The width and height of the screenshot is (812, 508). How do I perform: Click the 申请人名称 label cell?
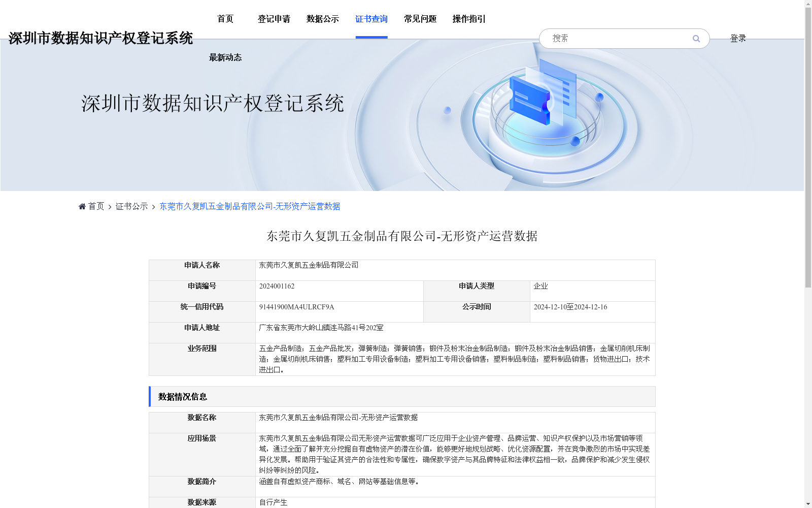click(202, 270)
